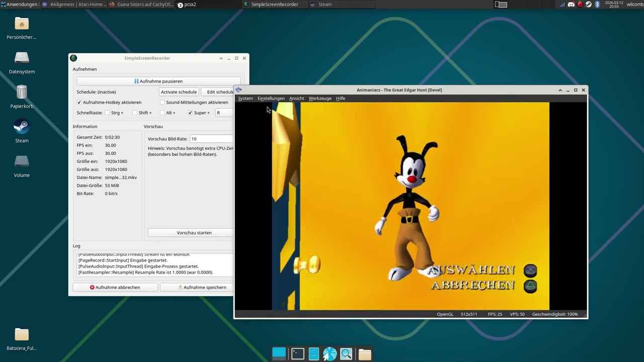Click the Gesamt Zeit value 0:02:30
This screenshot has width=644, height=362.
pyautogui.click(x=112, y=137)
